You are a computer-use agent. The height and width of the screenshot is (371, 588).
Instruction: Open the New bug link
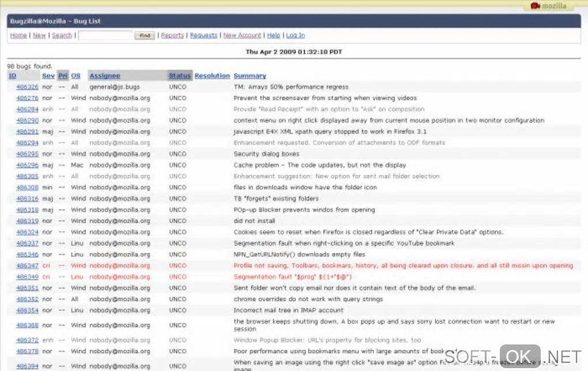click(x=39, y=35)
